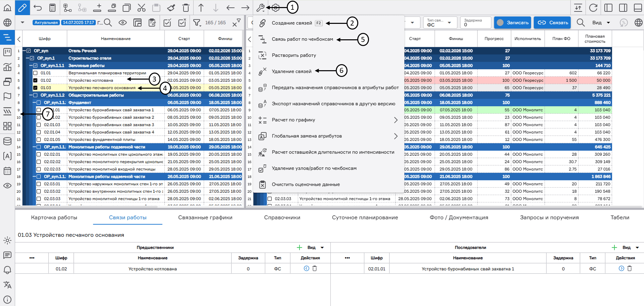Delete predecessor link 01.02 with trash icon
Image resolution: width=644 pixels, height=306 pixels.
pos(315,268)
